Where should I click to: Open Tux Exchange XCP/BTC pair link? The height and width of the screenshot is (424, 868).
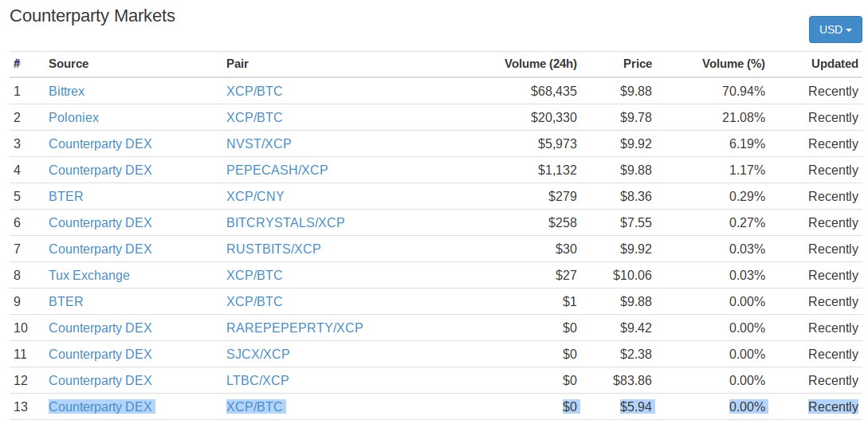[254, 275]
